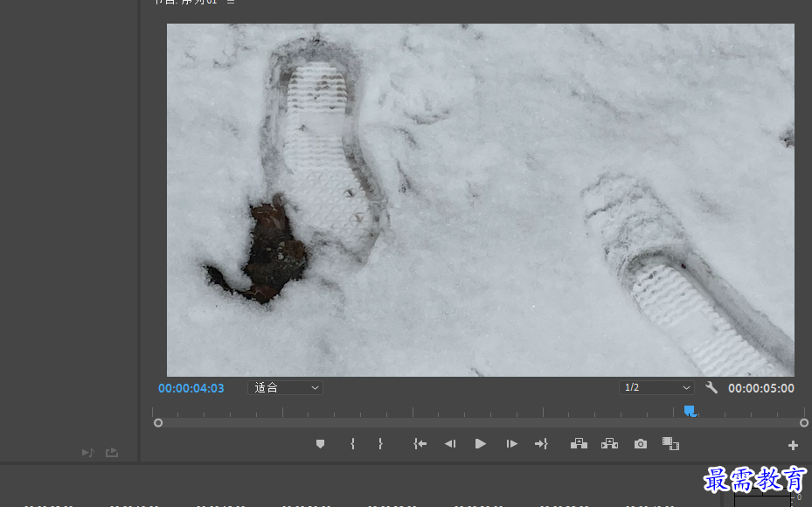Open the button editor plus icon
The image size is (812, 507).
pos(793,445)
